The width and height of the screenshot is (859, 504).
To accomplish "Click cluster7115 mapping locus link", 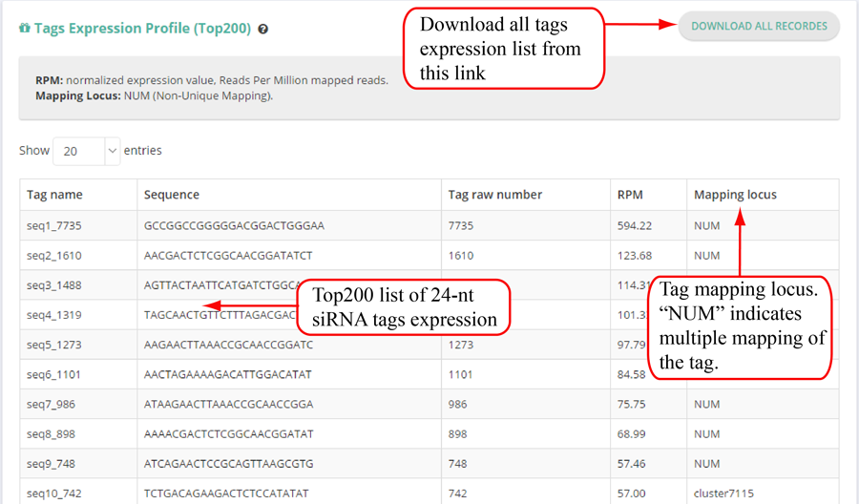I will (726, 493).
